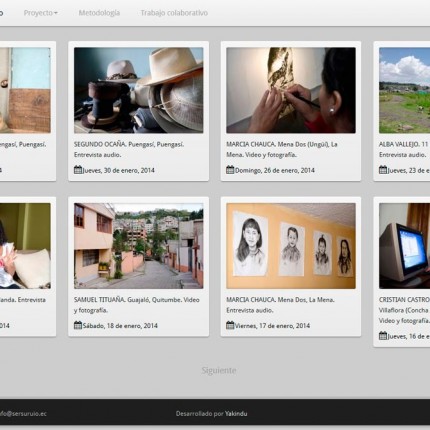The image size is (430, 430).
Task: Click calendar icon beside Viernes, 17 de enero
Action: [x=230, y=325]
